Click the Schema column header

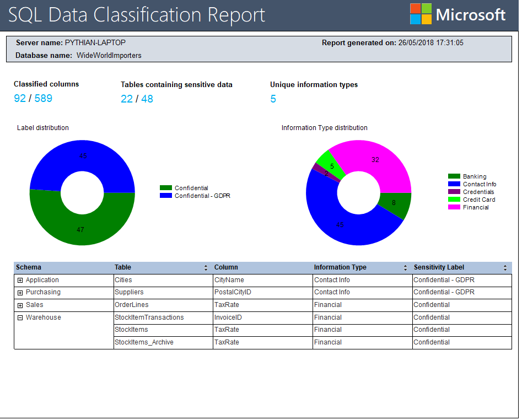(x=29, y=267)
